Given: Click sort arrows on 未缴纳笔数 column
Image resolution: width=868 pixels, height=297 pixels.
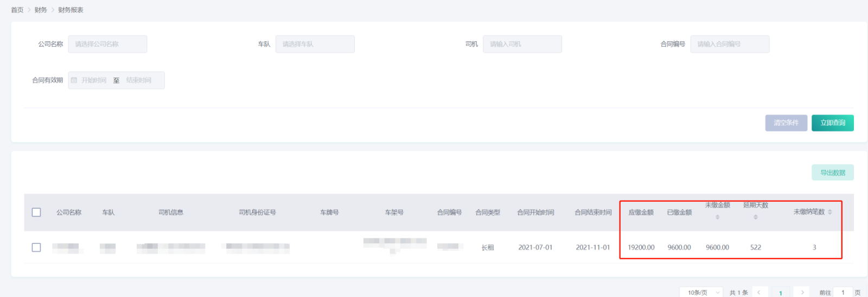Looking at the screenshot, I should 829,212.
